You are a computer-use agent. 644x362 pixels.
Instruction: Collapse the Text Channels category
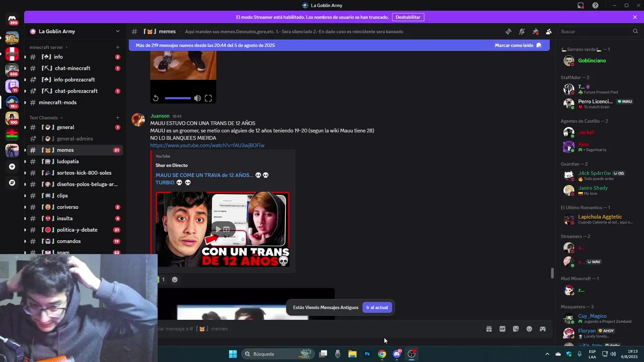click(46, 118)
